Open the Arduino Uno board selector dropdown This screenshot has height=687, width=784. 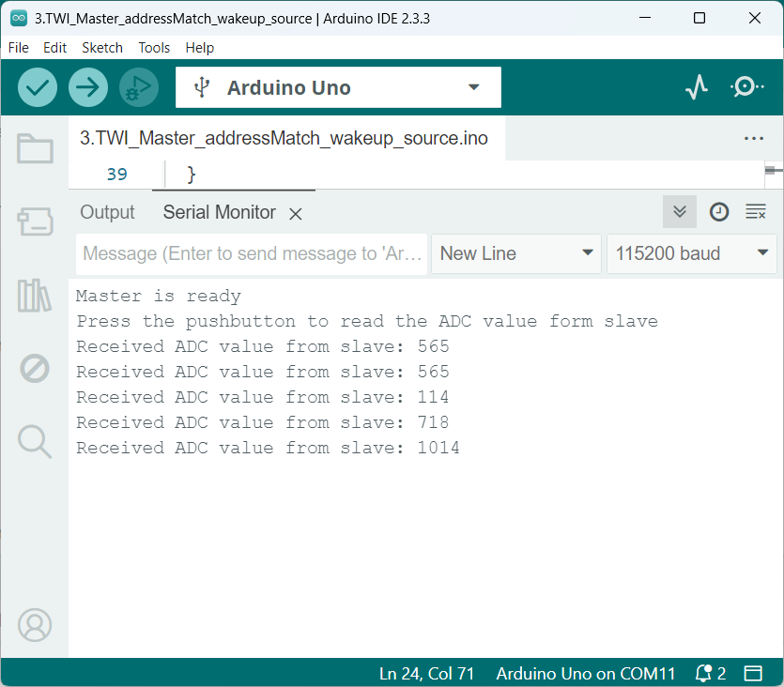coord(338,87)
